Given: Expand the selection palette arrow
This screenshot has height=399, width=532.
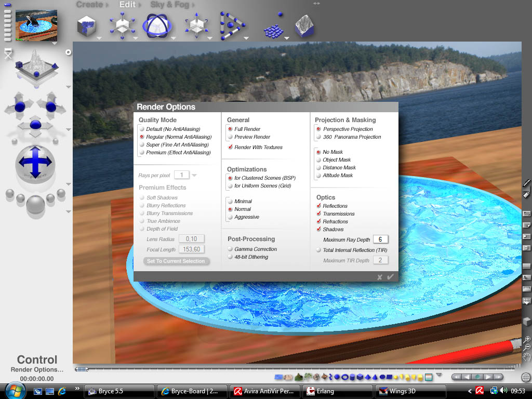Looking at the screenshot, I should point(440,375).
